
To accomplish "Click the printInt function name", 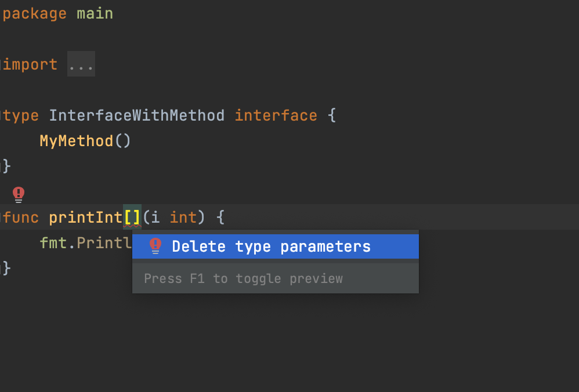I will [x=85, y=217].
